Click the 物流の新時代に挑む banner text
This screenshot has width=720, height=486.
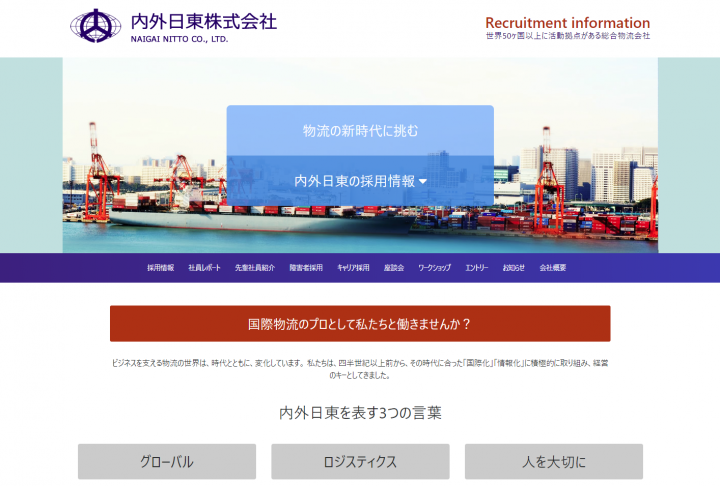360,131
